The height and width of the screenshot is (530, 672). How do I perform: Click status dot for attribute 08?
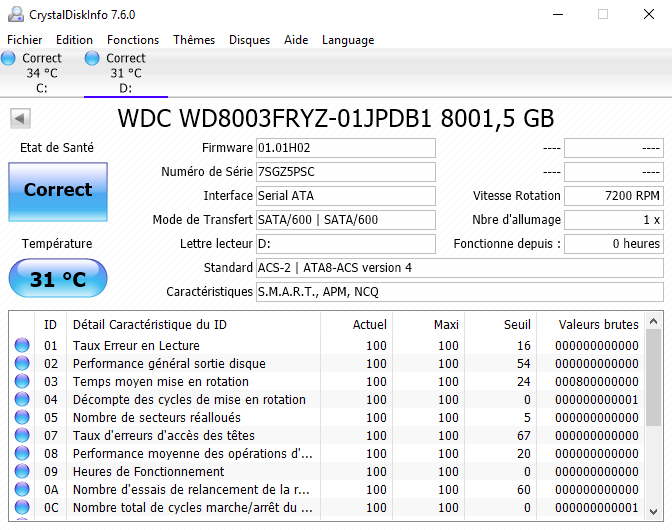22,453
